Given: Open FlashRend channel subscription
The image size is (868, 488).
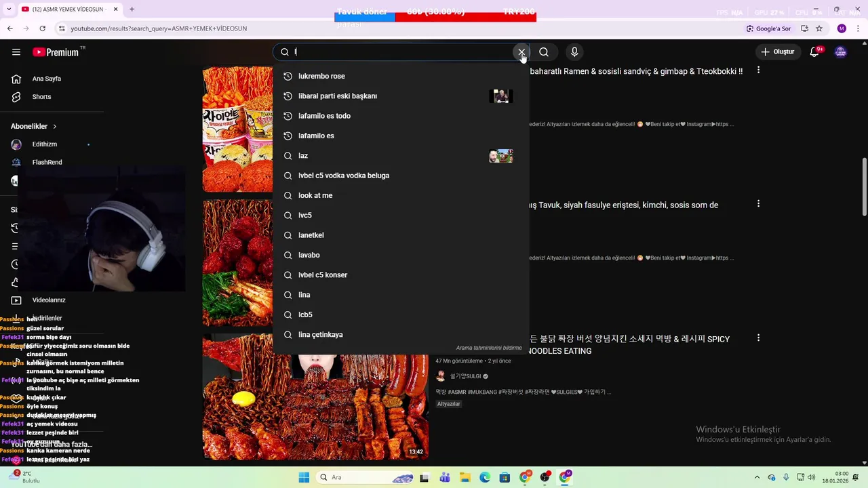Looking at the screenshot, I should [x=47, y=163].
